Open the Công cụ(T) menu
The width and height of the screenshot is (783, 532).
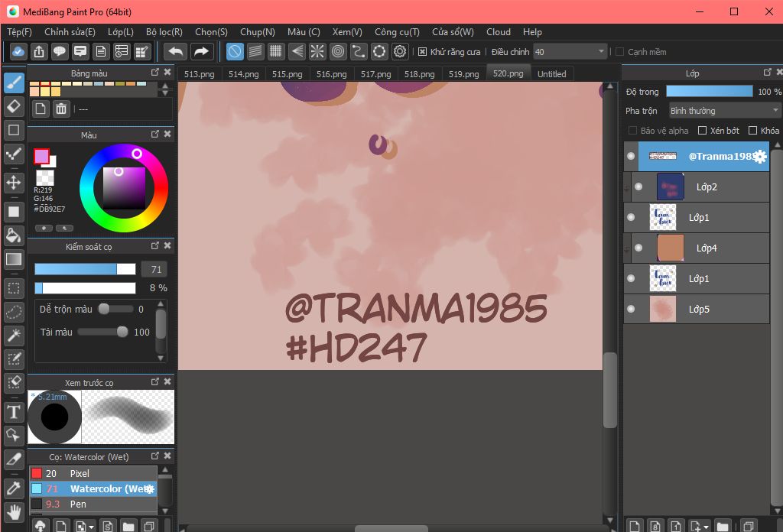coord(397,32)
